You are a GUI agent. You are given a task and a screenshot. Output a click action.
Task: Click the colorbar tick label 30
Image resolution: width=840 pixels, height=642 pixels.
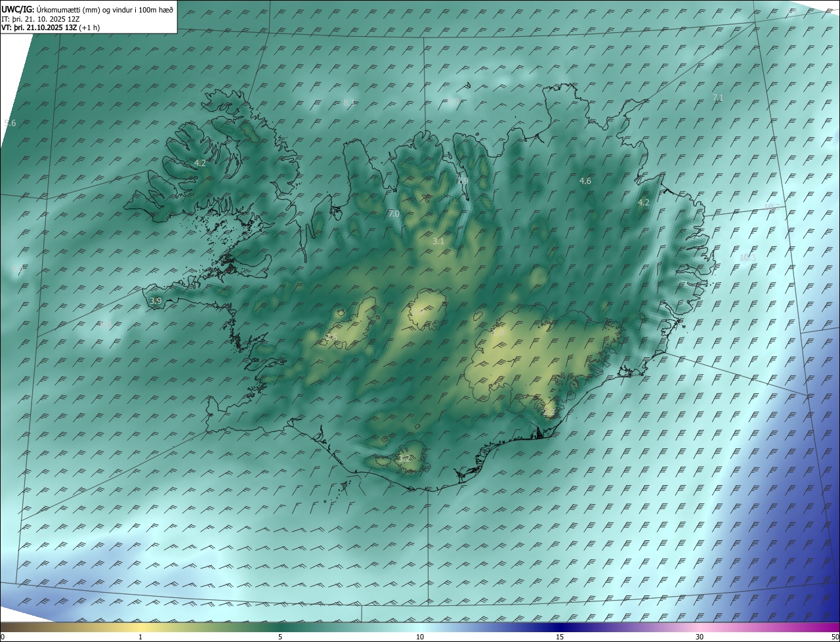(700, 637)
